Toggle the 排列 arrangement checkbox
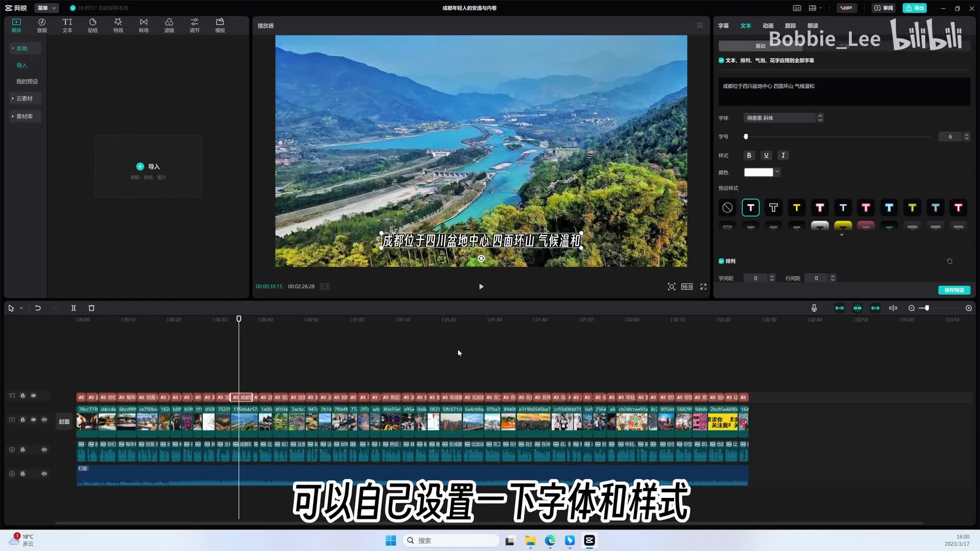This screenshot has width=980, height=551. 721,261
